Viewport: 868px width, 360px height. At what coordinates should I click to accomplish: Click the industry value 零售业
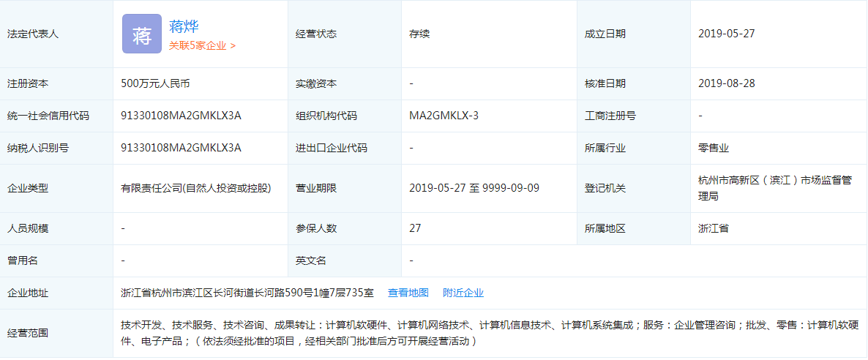coord(714,148)
